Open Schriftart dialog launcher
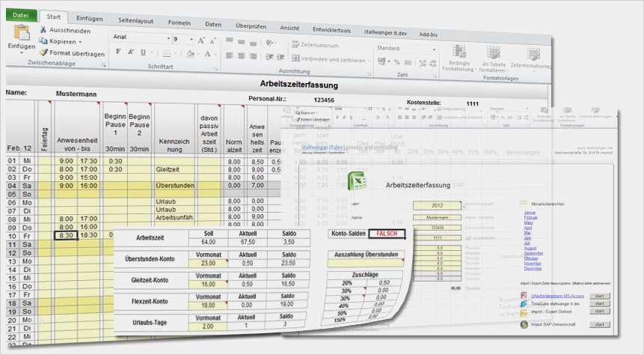 click(216, 69)
